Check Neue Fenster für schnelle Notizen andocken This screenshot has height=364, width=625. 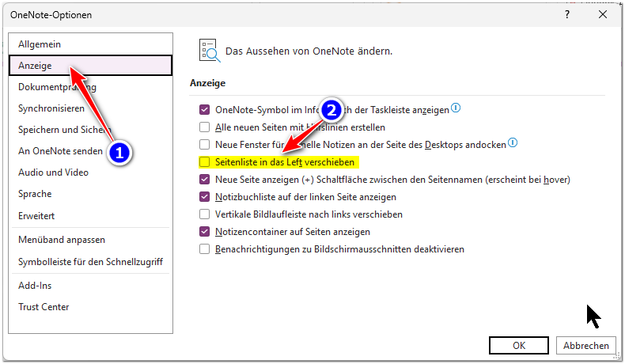point(204,144)
